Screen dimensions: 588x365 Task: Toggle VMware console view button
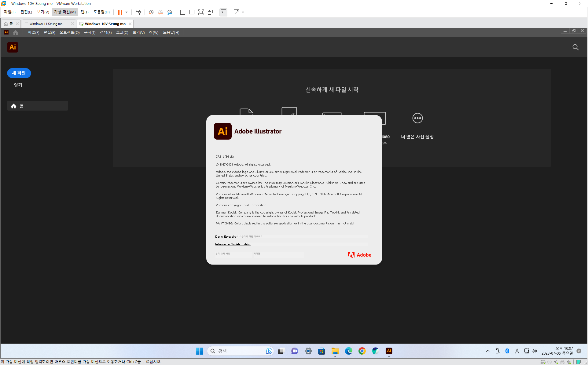tap(223, 12)
